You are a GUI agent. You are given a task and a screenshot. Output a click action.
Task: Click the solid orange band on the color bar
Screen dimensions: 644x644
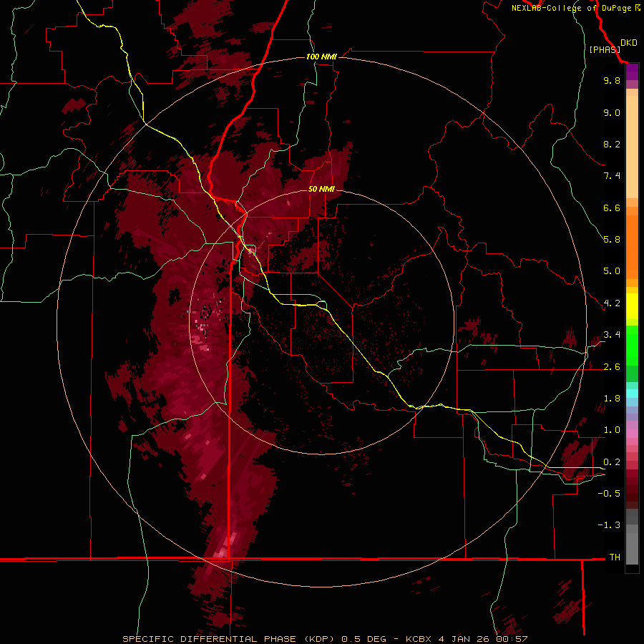(632, 248)
